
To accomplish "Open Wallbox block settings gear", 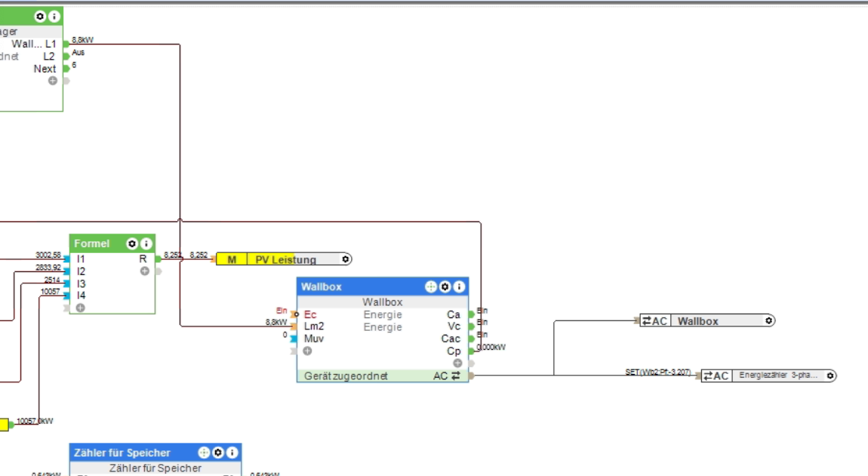I will click(x=445, y=286).
